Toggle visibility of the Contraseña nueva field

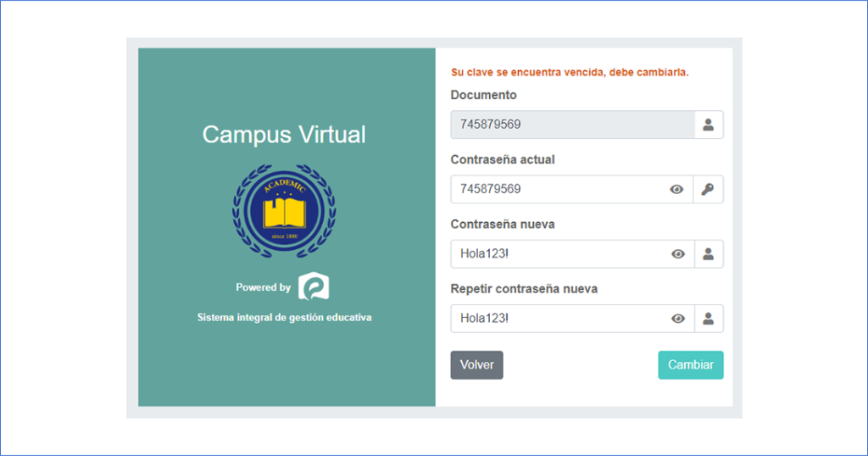[x=677, y=253]
